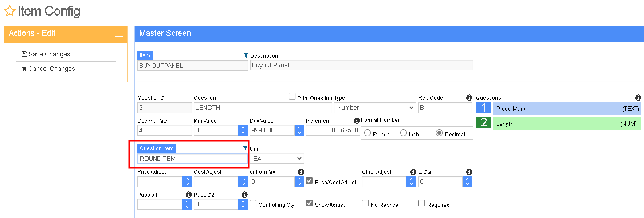Screen dimensions: 644x218
Task: Click the Master Screen header
Action: click(389, 34)
